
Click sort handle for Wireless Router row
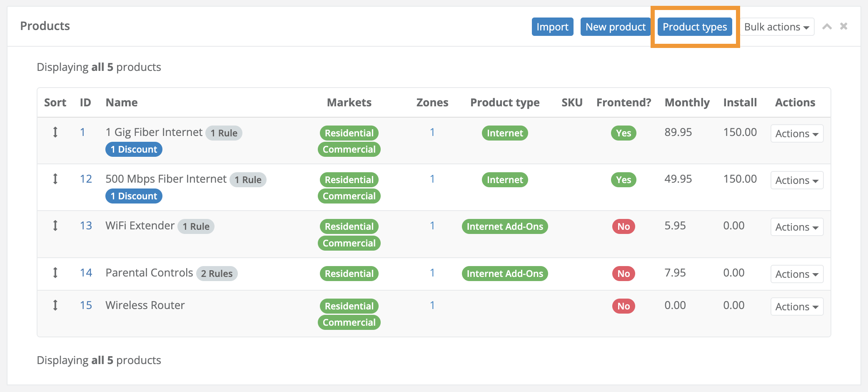pos(55,306)
